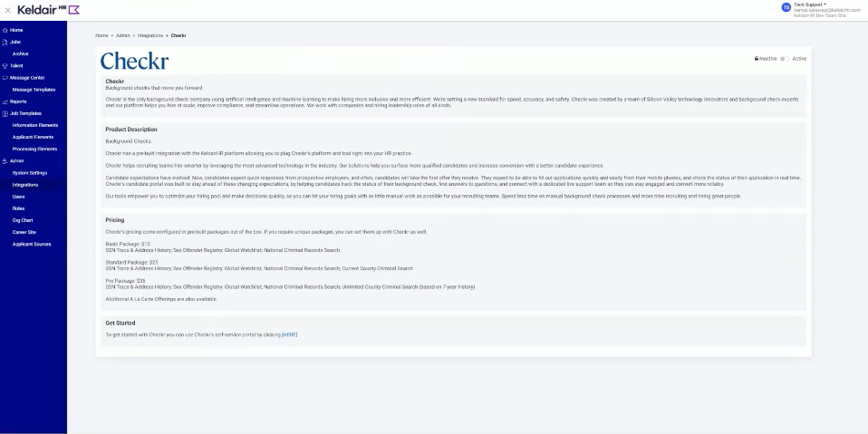Click the Get Started heading
This screenshot has height=434, width=868.
121,323
